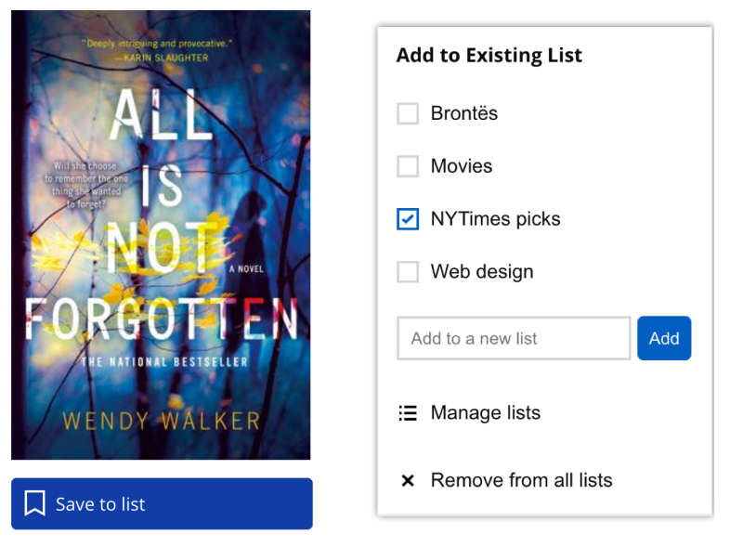The image size is (743, 560).
Task: Click the Save to list button
Action: pos(162,501)
